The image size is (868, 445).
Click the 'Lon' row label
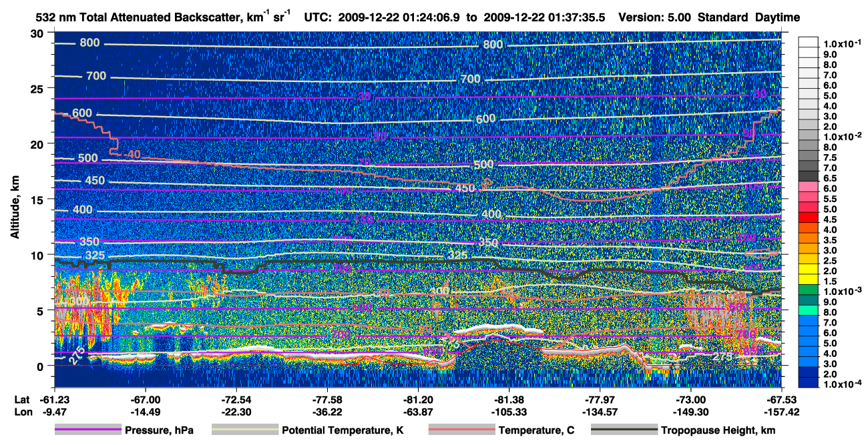[x=22, y=412]
